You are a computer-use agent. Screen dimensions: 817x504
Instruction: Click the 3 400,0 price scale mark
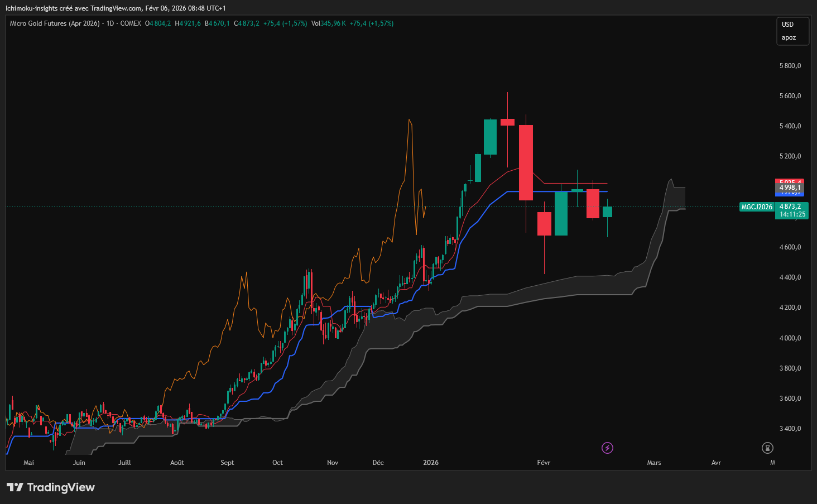[x=790, y=429]
